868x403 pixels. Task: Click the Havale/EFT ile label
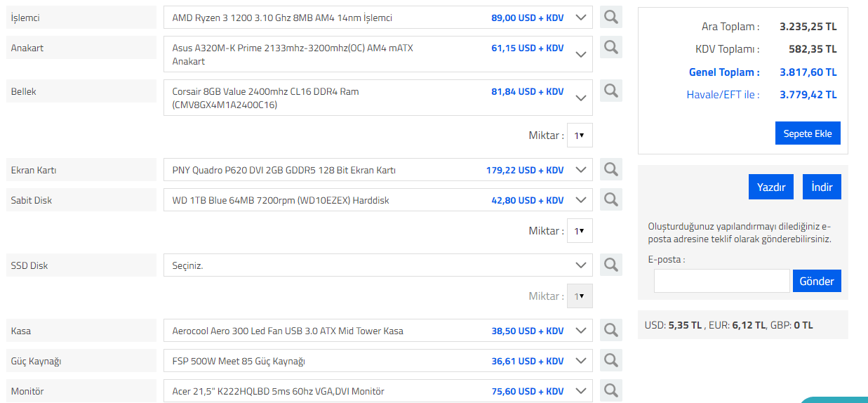[723, 95]
